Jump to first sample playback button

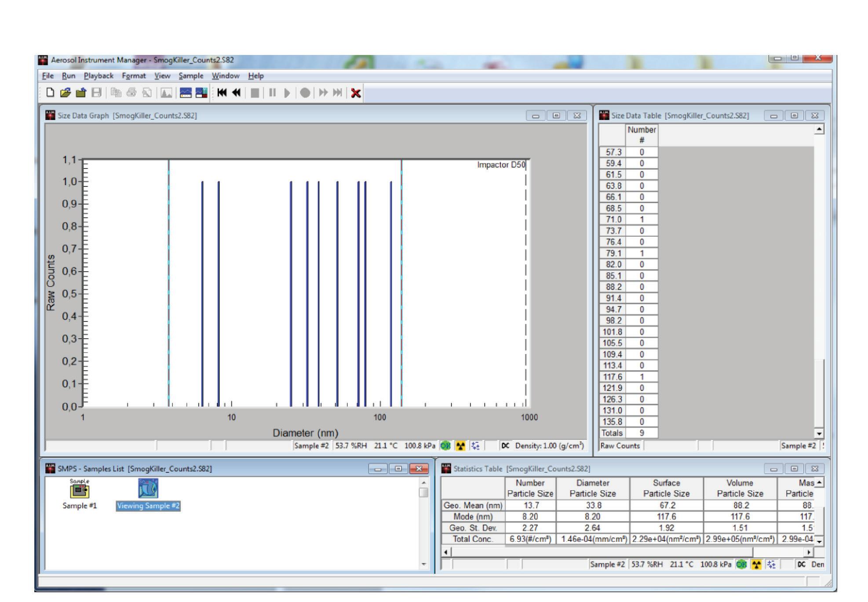222,93
